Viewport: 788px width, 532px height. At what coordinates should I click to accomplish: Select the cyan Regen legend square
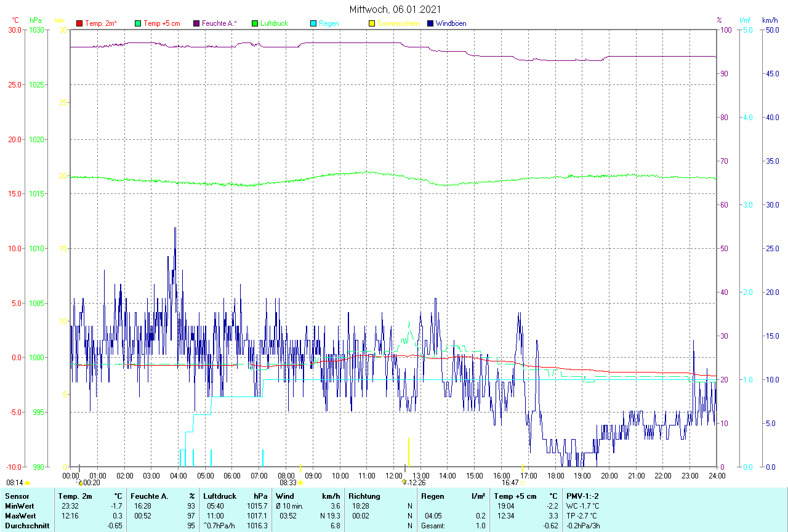pyautogui.click(x=313, y=23)
